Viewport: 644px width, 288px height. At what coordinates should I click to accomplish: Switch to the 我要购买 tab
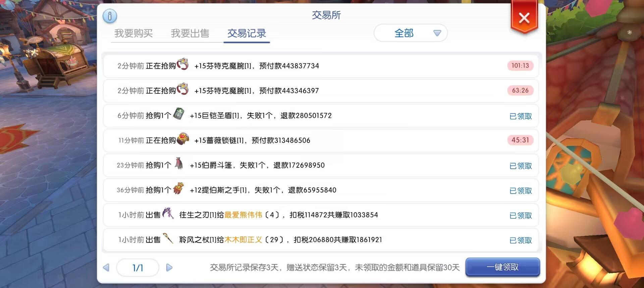[x=133, y=33]
